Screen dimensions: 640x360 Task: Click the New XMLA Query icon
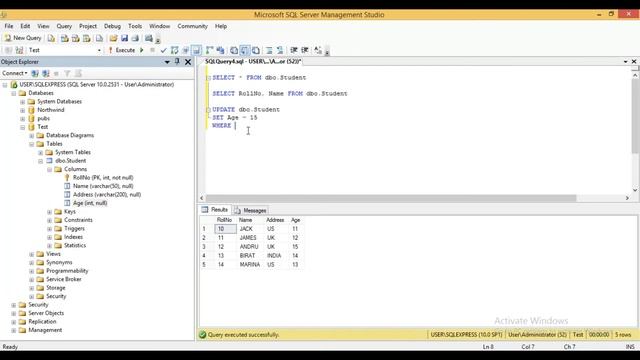click(x=87, y=38)
